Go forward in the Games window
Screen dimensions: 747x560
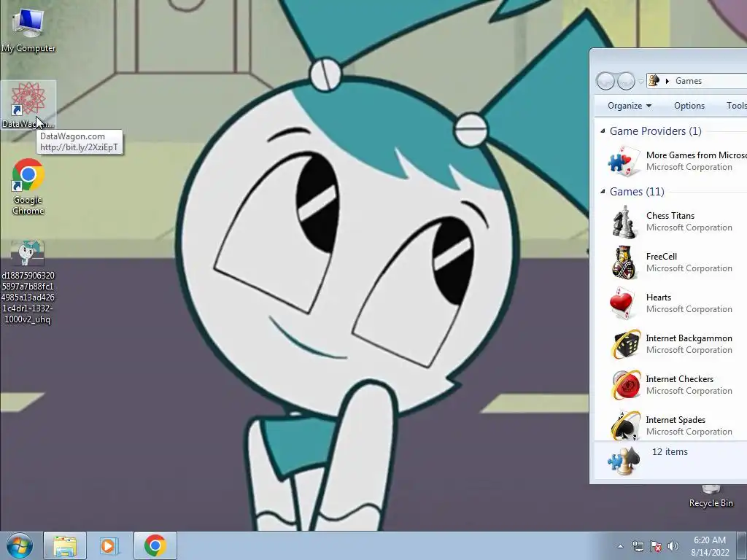626,81
